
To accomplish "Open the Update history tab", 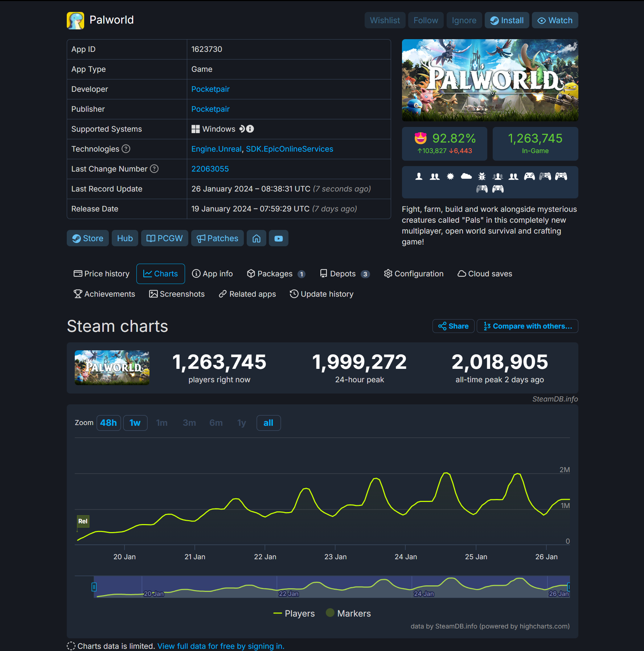I will [321, 294].
